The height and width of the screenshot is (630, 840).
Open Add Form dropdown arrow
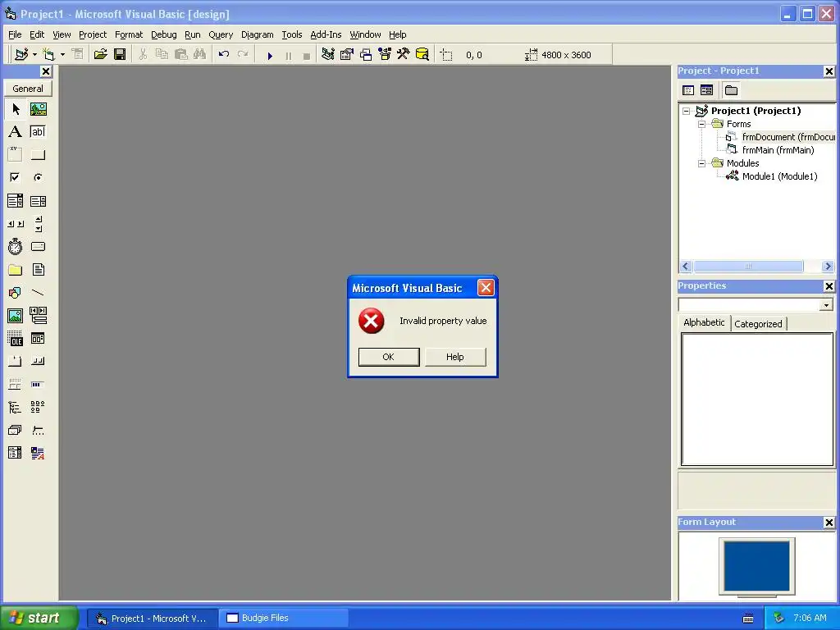(62, 55)
